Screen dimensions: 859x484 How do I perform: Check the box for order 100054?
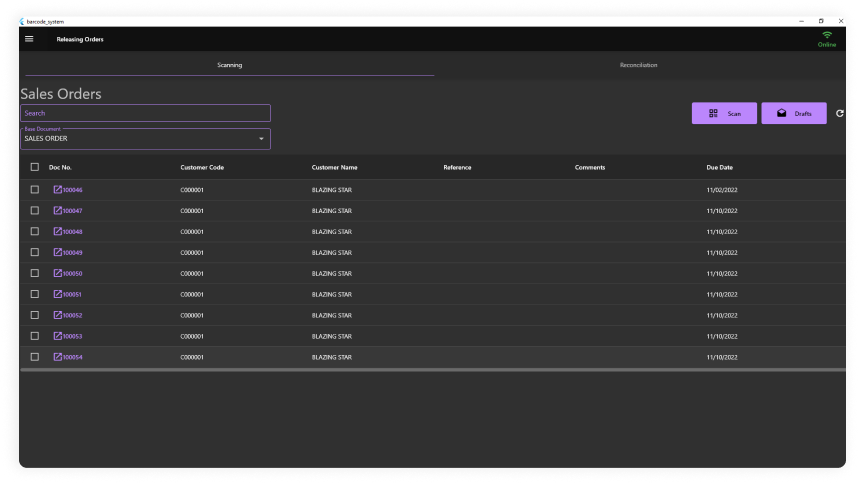coord(35,357)
